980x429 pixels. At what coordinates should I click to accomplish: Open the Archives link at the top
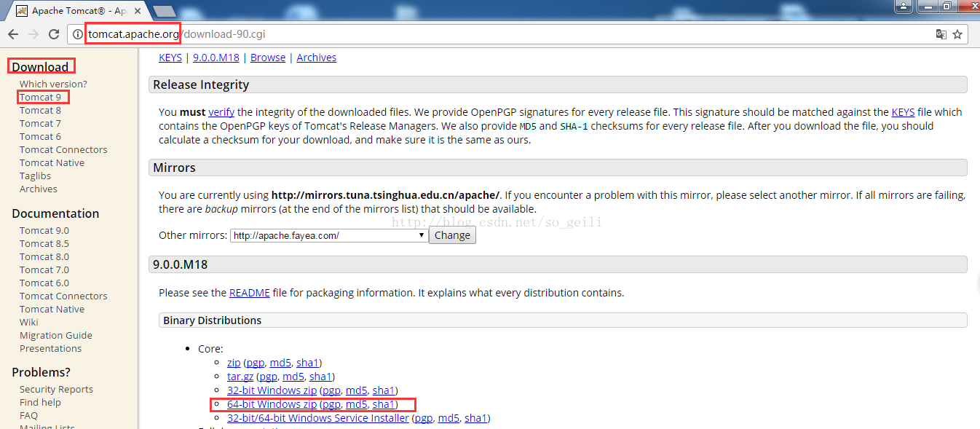317,58
